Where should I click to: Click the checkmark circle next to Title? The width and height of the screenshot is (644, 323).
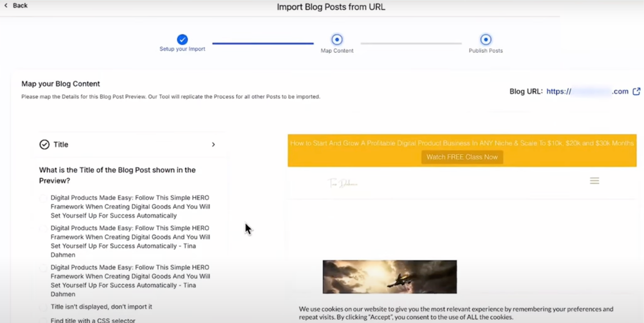tap(44, 145)
